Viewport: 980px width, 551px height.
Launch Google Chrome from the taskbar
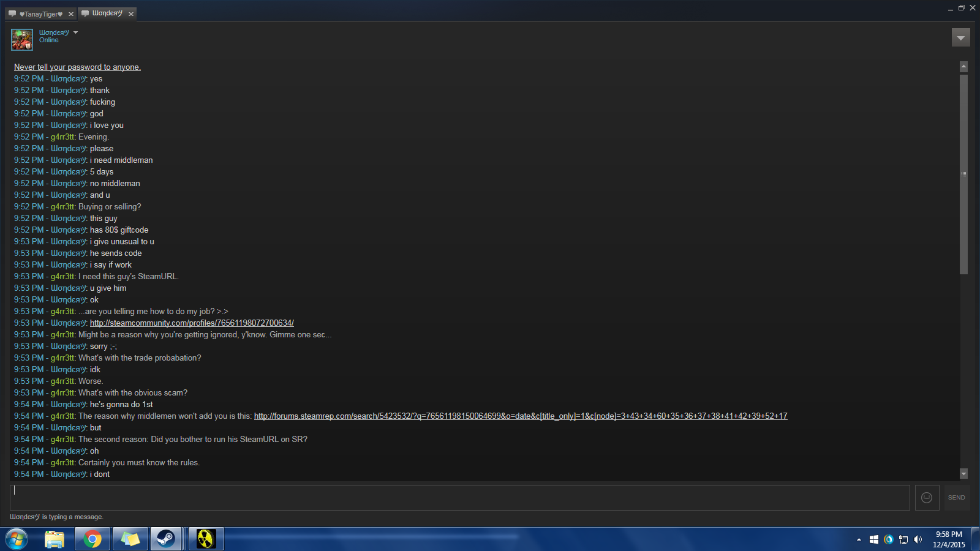coord(92,539)
